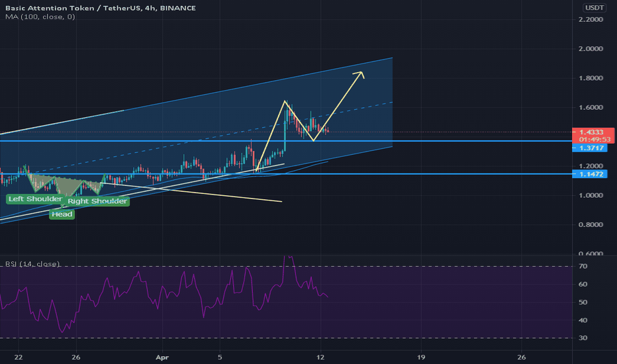Click the 01:49:53 candle countdown timer

pyautogui.click(x=594, y=139)
